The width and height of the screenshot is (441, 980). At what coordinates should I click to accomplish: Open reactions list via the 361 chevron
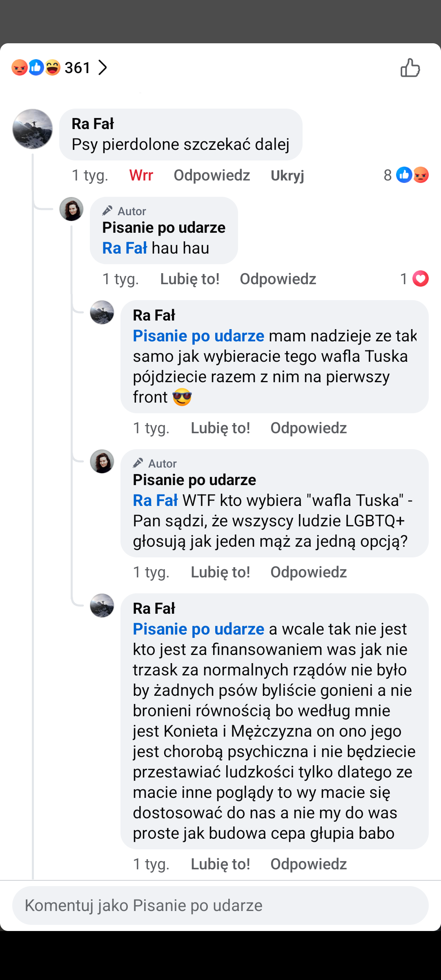click(102, 68)
